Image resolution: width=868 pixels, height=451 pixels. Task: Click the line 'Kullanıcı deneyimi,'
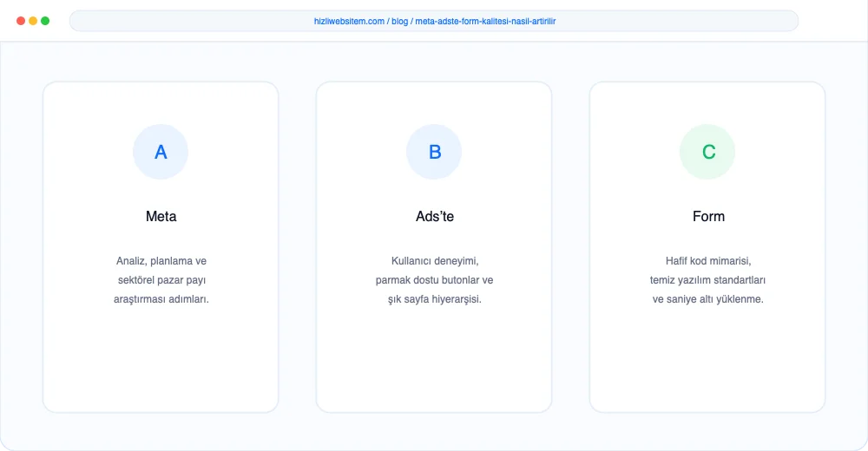[x=435, y=261]
